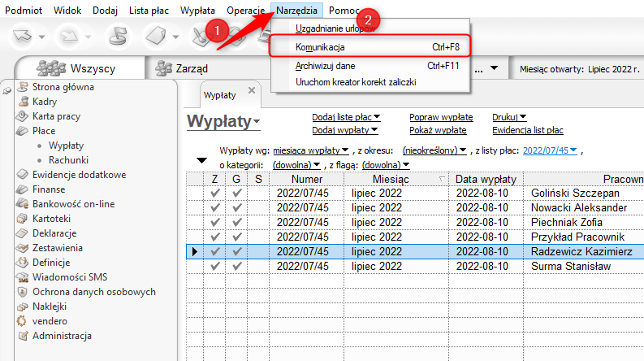Click the Kartoteki sidebar icon
This screenshot has width=644, height=361.
coord(22,219)
